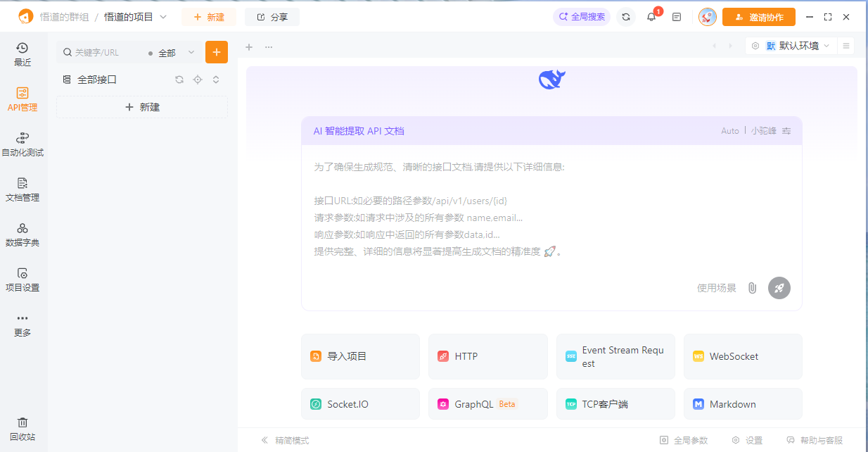Select the GraphQL Beta card

pos(488,404)
